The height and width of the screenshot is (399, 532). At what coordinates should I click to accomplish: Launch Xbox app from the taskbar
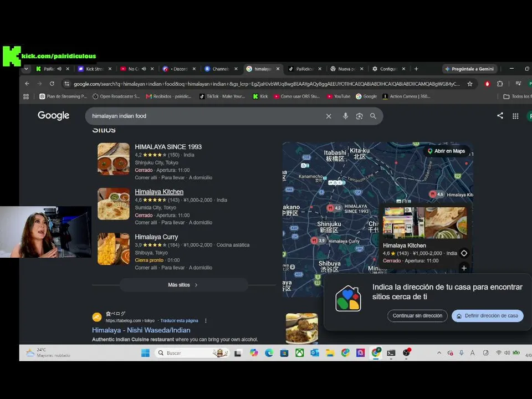(x=299, y=353)
